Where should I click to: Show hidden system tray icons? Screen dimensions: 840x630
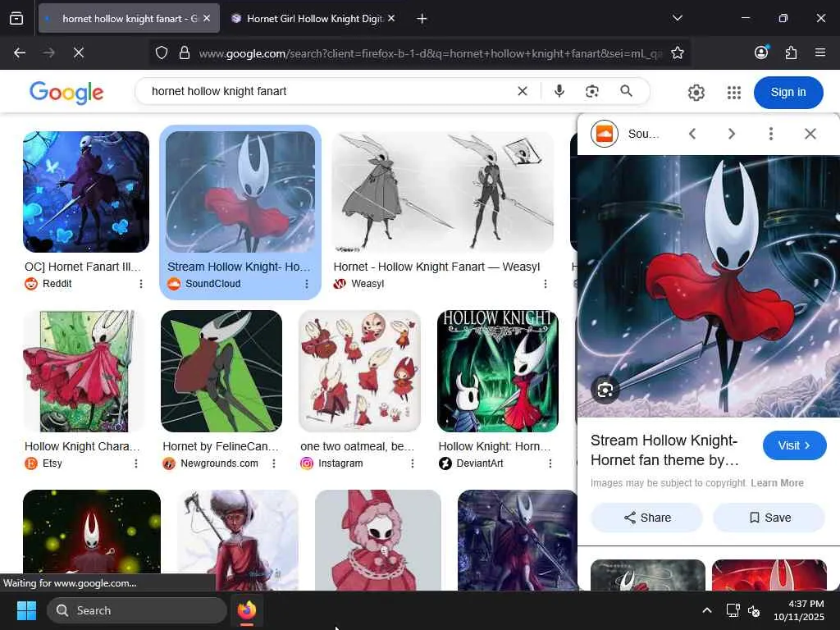pyautogui.click(x=706, y=610)
